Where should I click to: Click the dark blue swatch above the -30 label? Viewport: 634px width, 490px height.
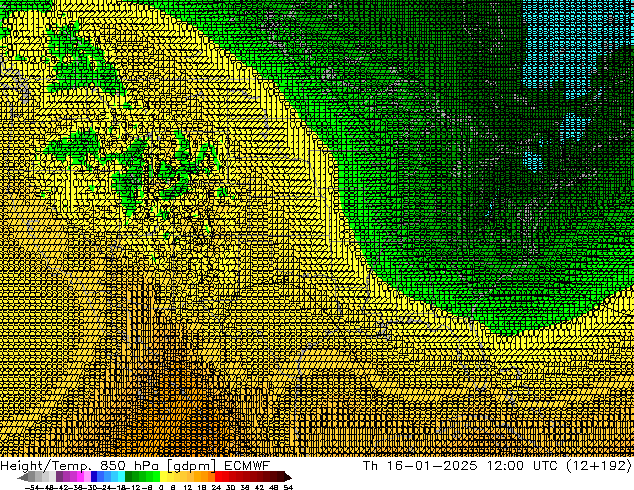(94, 477)
